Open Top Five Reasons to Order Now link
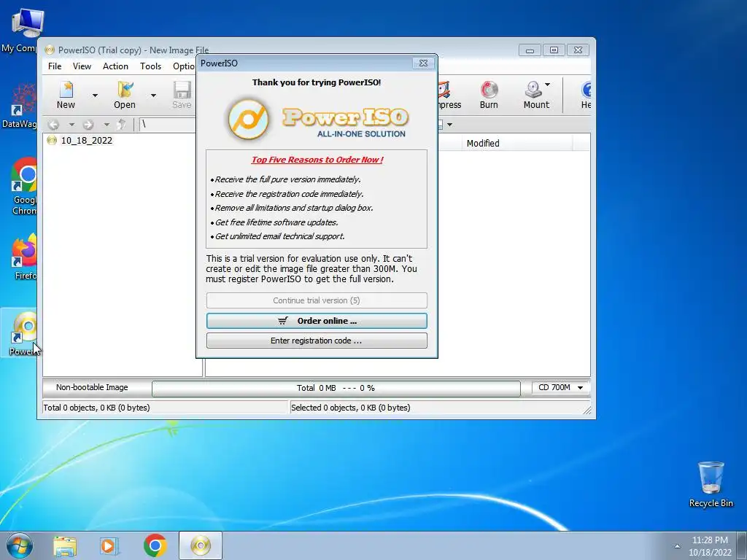 [x=317, y=160]
